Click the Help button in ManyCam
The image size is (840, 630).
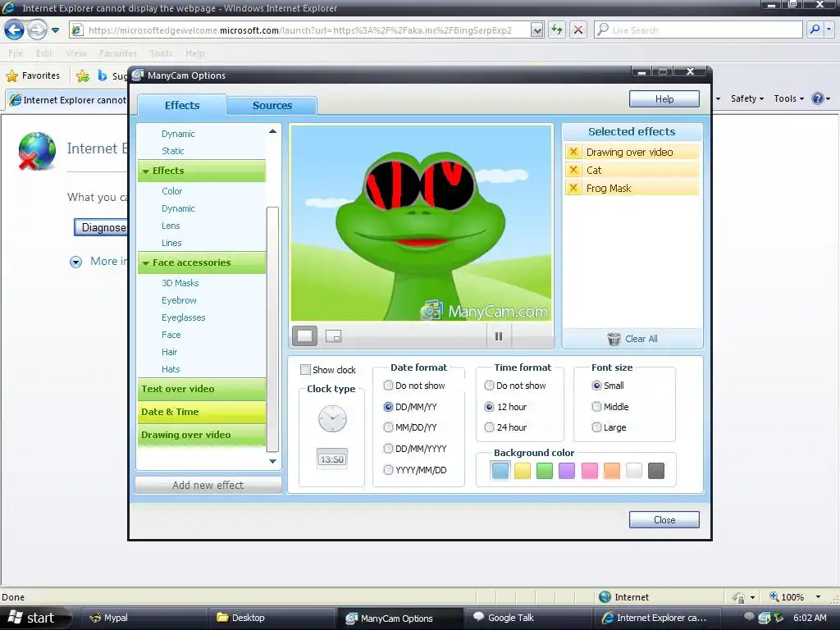tap(664, 99)
